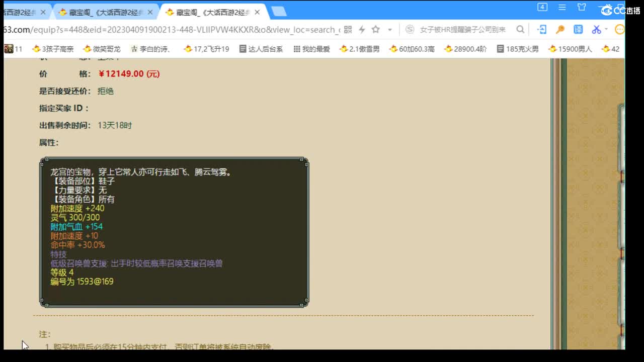The width and height of the screenshot is (644, 362).
Task: Click the 属性 label
Action: point(49,142)
